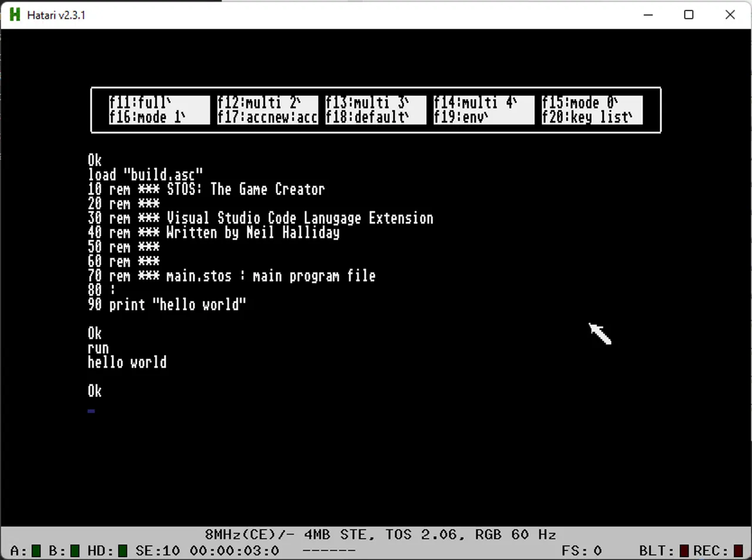Click the Hatari application icon in title bar

[15, 15]
